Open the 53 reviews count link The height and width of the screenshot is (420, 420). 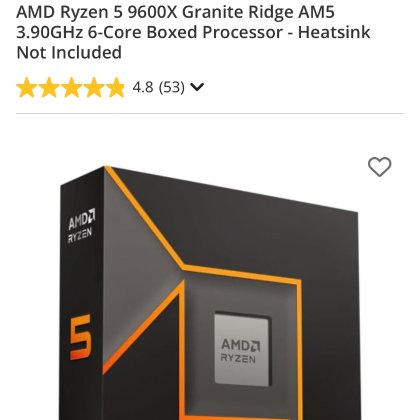tap(171, 87)
